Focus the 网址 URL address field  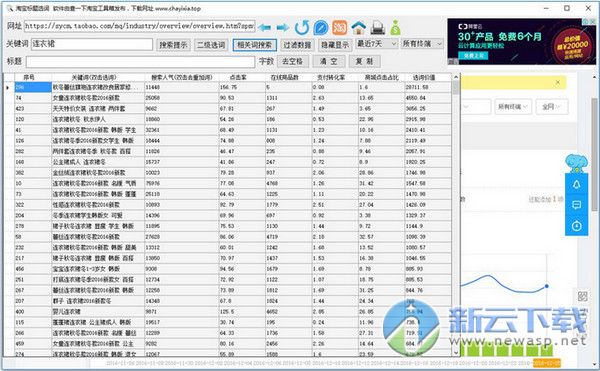tap(140, 26)
